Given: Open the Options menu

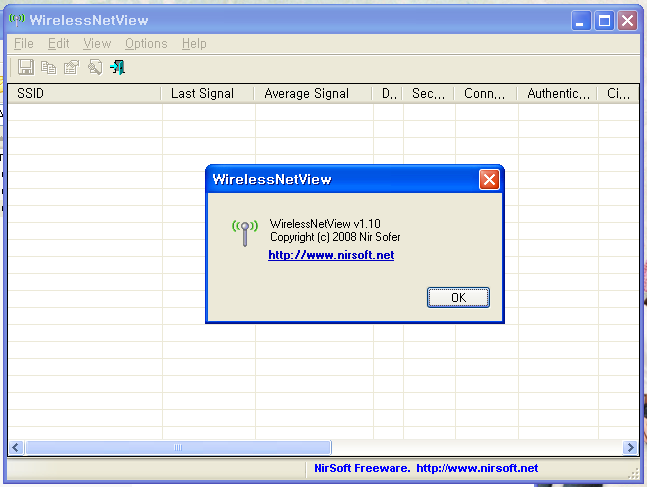Looking at the screenshot, I should 146,43.
